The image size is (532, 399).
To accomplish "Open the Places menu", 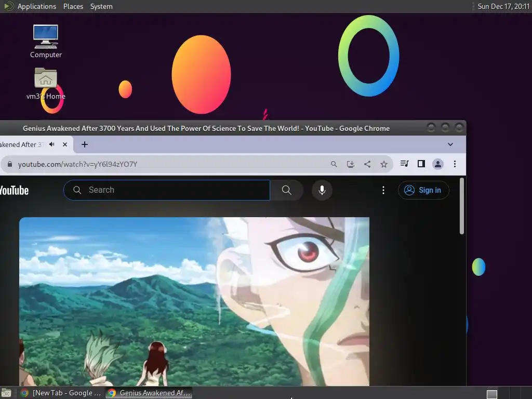I will point(73,6).
